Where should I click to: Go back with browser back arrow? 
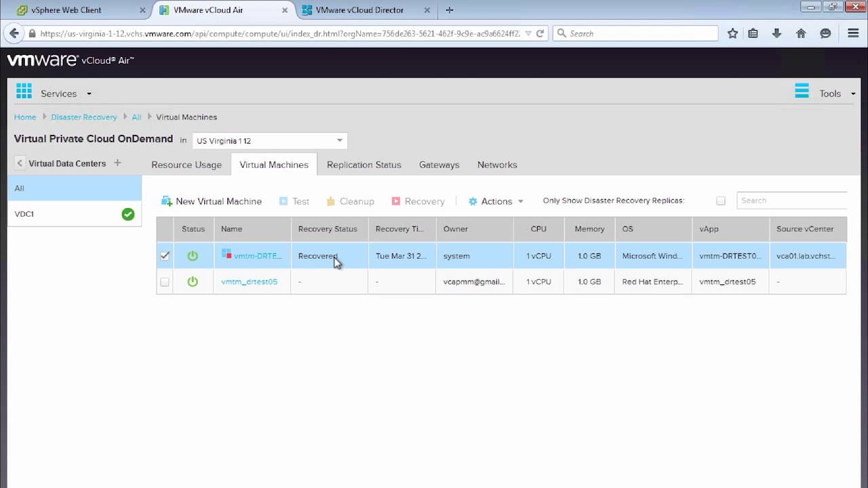click(x=13, y=33)
